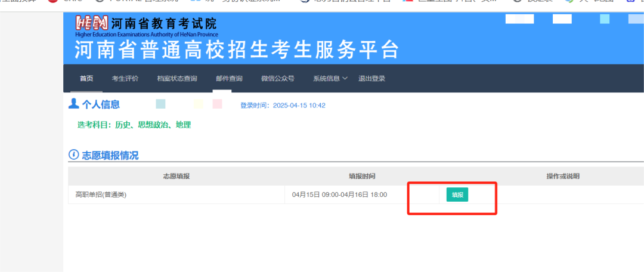Click the 登录时间 timestamp text
The height and width of the screenshot is (272, 644).
click(x=283, y=106)
